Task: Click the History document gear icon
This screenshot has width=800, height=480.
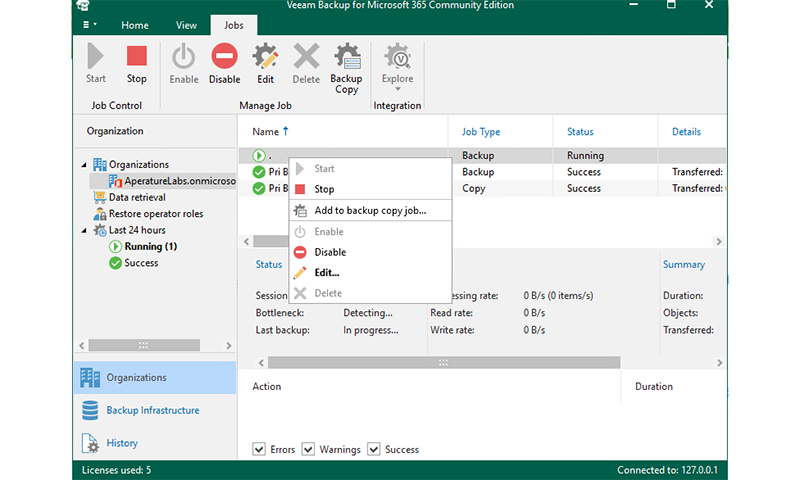Action: pyautogui.click(x=90, y=443)
